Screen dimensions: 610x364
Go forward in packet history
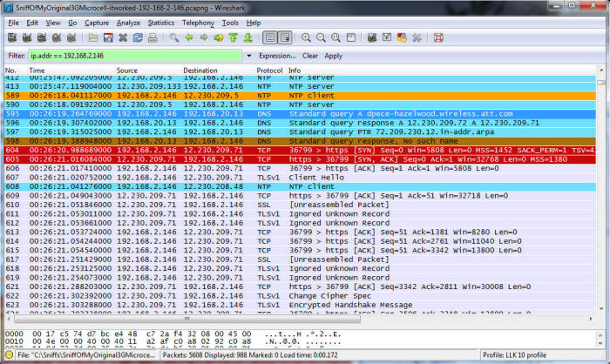pos(204,37)
